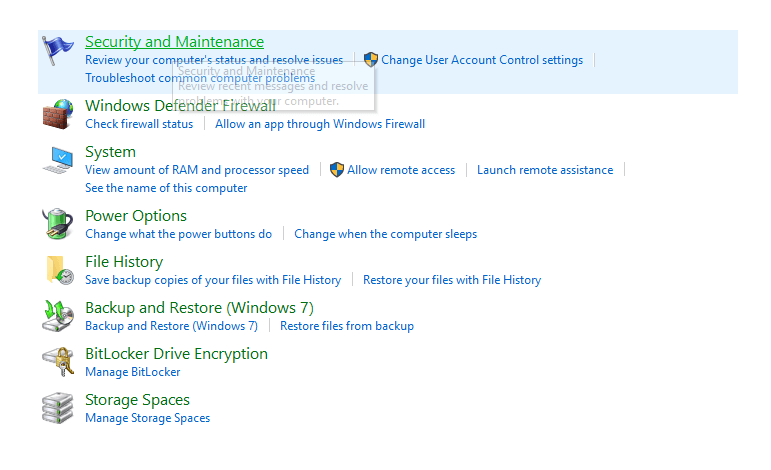Open the Storage Spaces heading
Viewport: 771px width, 470px height.
coord(137,400)
